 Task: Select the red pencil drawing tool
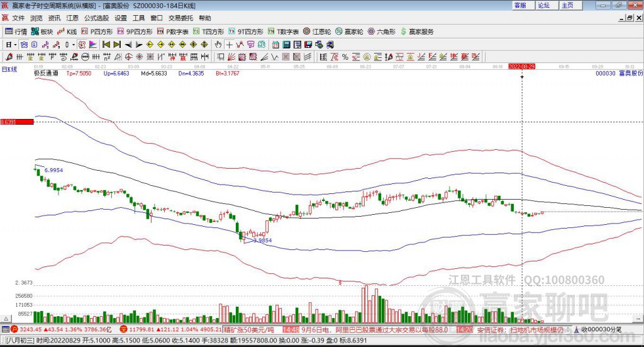[9, 57]
